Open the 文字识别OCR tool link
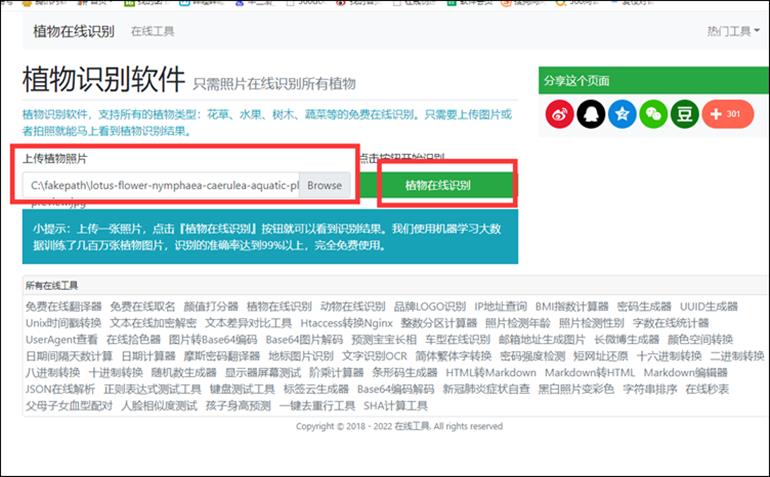This screenshot has height=477, width=770. [375, 356]
